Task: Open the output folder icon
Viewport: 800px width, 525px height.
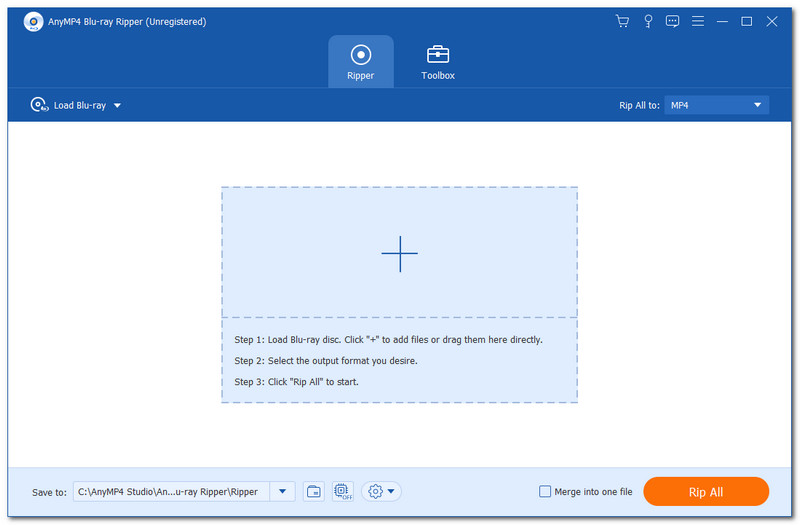Action: (x=314, y=491)
